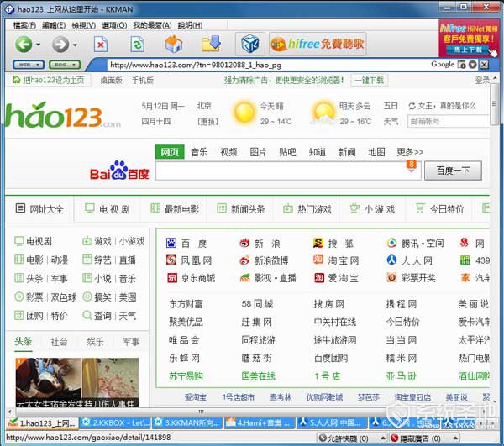
Task: Click the 人人网 site icon
Action: point(391,260)
